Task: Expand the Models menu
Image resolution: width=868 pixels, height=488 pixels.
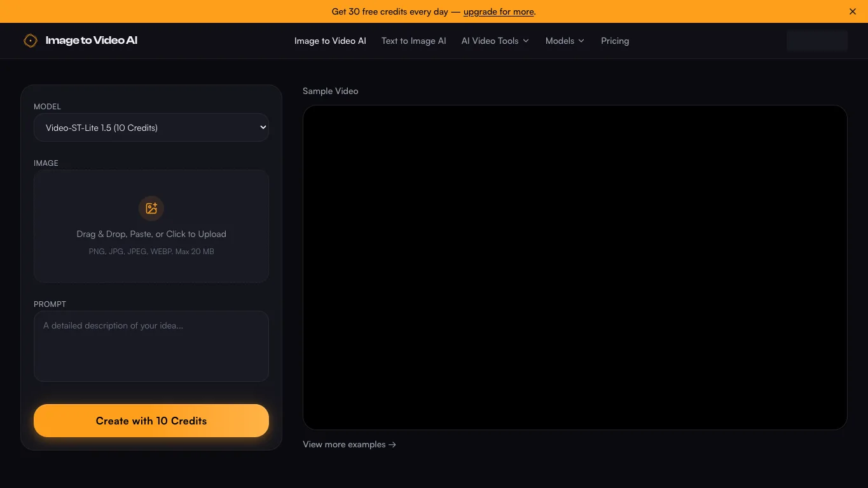Action: click(565, 41)
